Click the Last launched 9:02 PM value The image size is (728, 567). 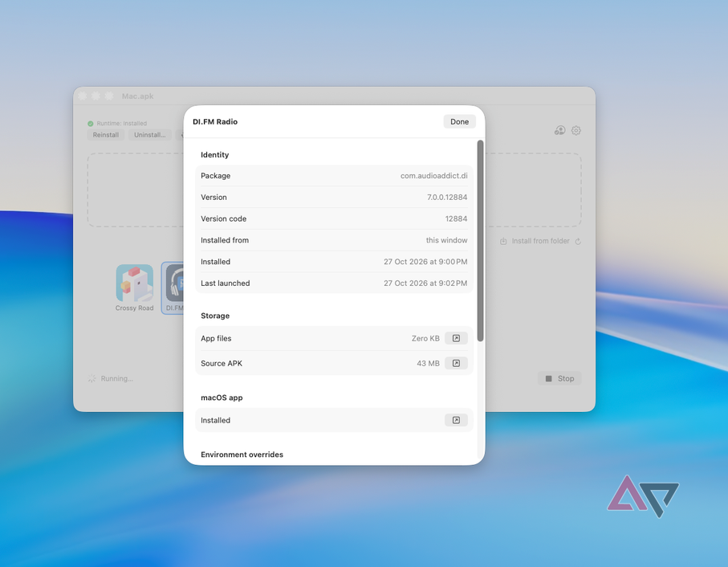(425, 283)
